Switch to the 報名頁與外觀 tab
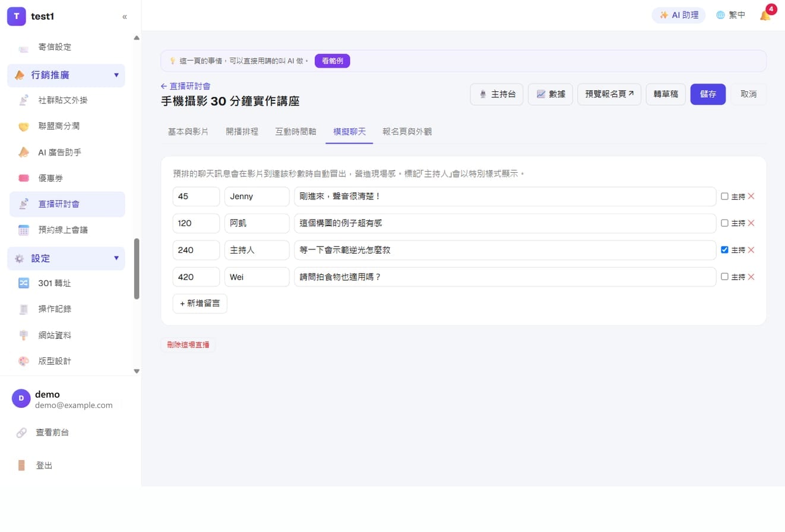 (407, 132)
